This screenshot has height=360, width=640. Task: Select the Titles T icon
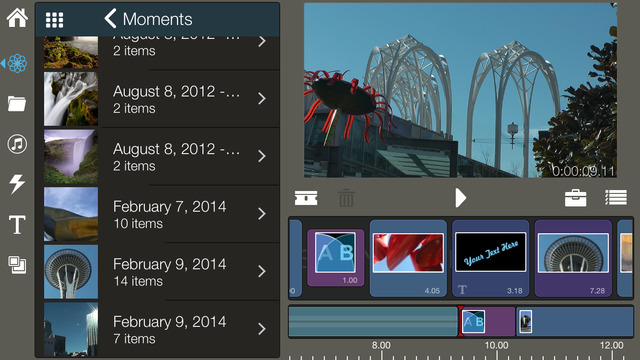[17, 224]
